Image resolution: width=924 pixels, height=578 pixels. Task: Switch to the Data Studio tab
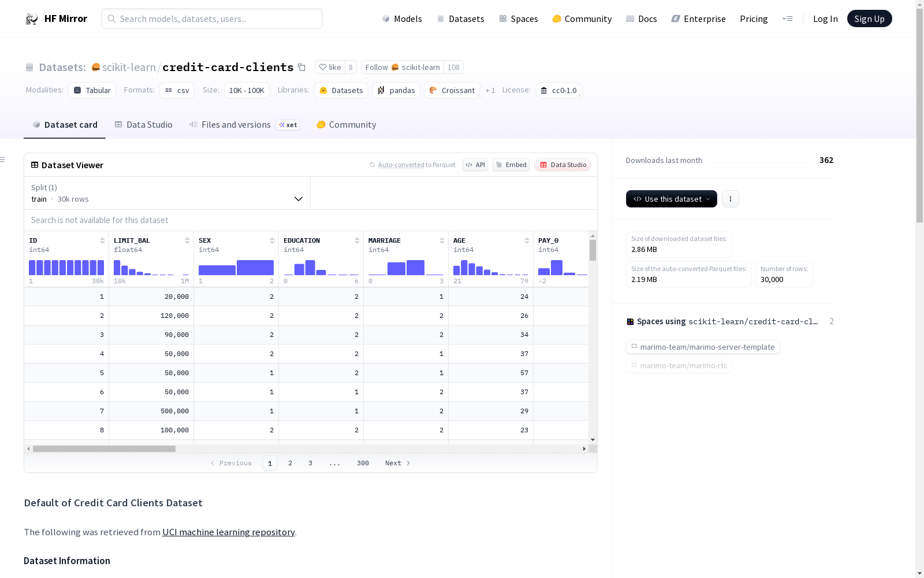pos(143,125)
